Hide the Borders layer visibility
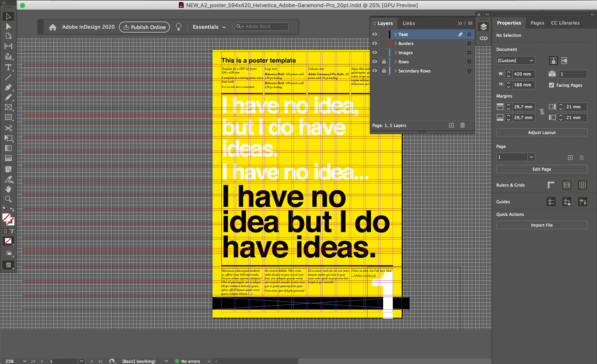The height and width of the screenshot is (364, 597). point(375,44)
